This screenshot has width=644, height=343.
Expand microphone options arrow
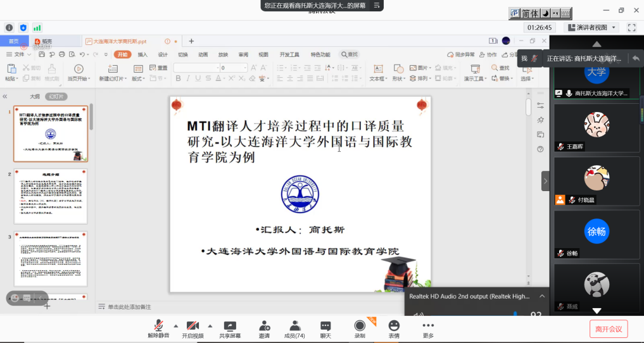pyautogui.click(x=176, y=326)
